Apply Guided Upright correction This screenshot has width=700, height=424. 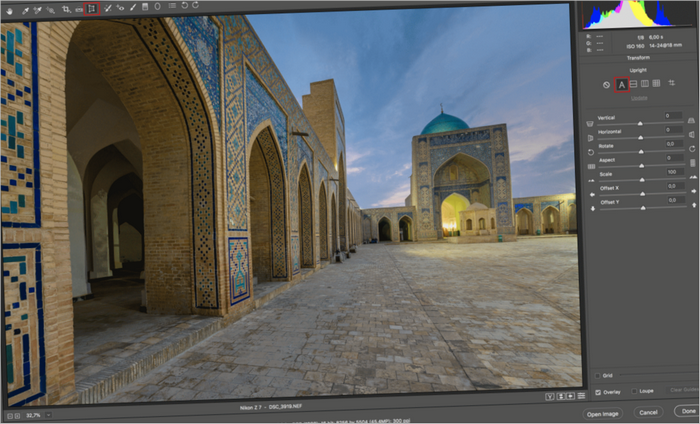coord(671,83)
